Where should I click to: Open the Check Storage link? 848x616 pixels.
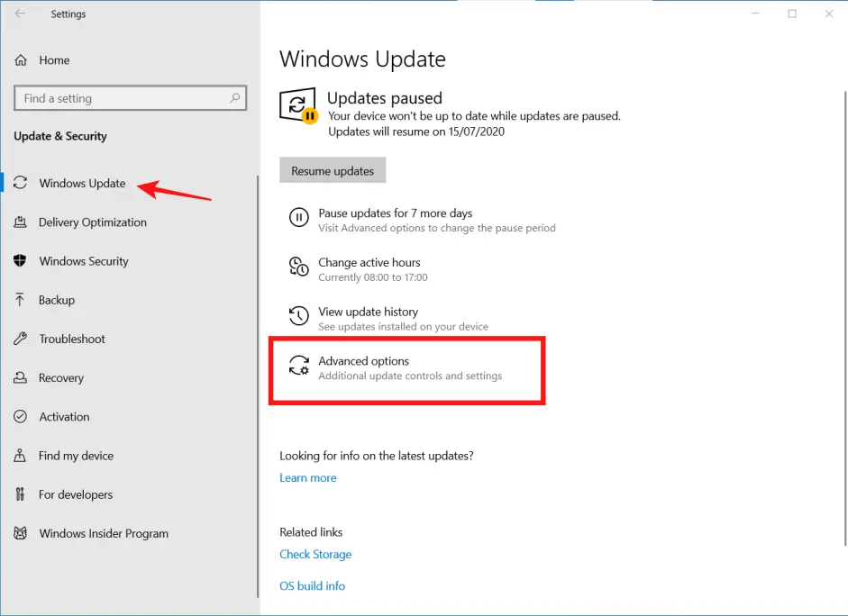(315, 554)
